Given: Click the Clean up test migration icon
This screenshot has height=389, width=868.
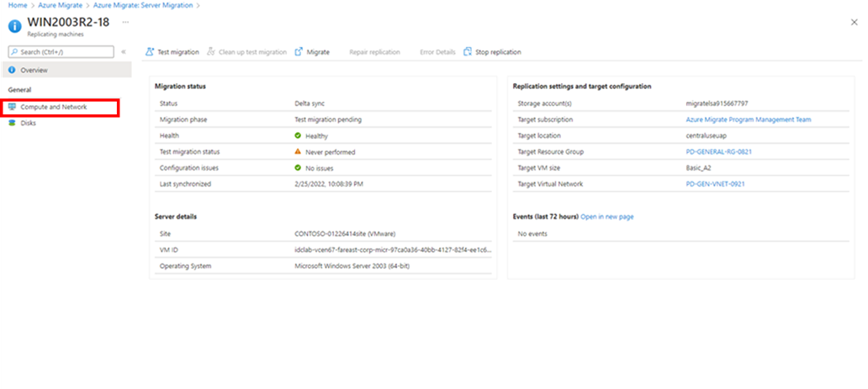Looking at the screenshot, I should (x=210, y=52).
